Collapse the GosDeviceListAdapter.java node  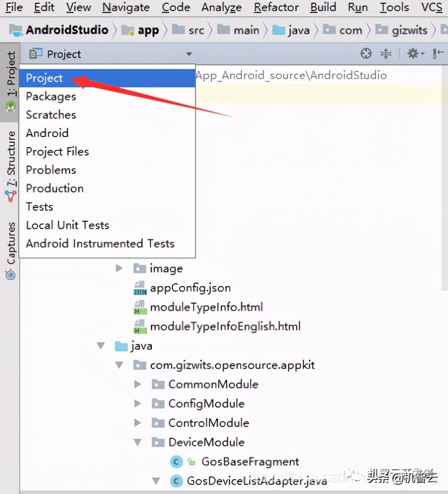pyautogui.click(x=156, y=481)
